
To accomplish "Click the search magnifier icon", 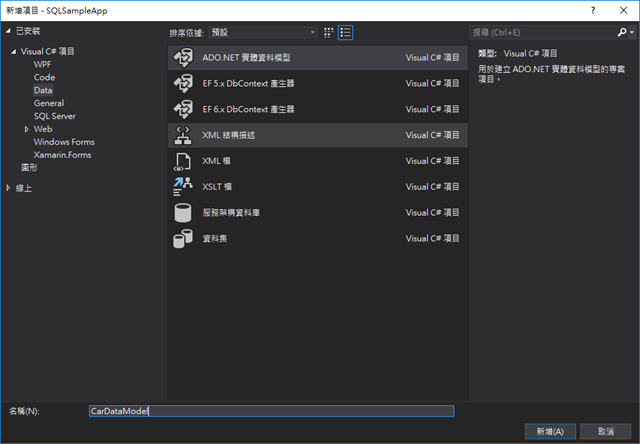I will coord(622,32).
